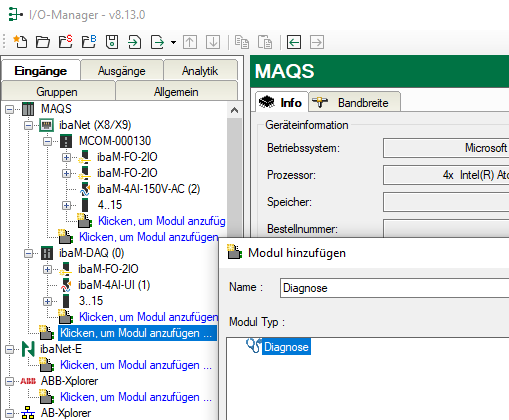This screenshot has height=420, width=509.
Task: Select the ibaNet-E tree item
Action: tap(61, 349)
